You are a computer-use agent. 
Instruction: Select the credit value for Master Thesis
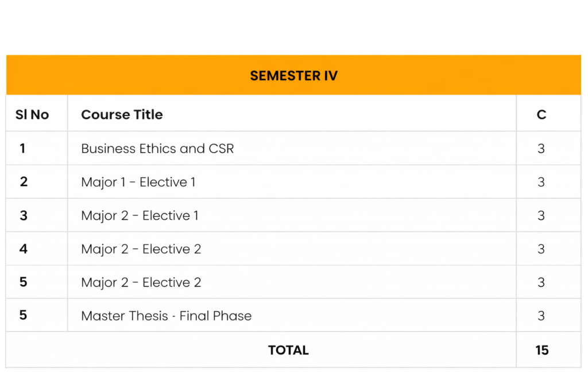pos(541,316)
